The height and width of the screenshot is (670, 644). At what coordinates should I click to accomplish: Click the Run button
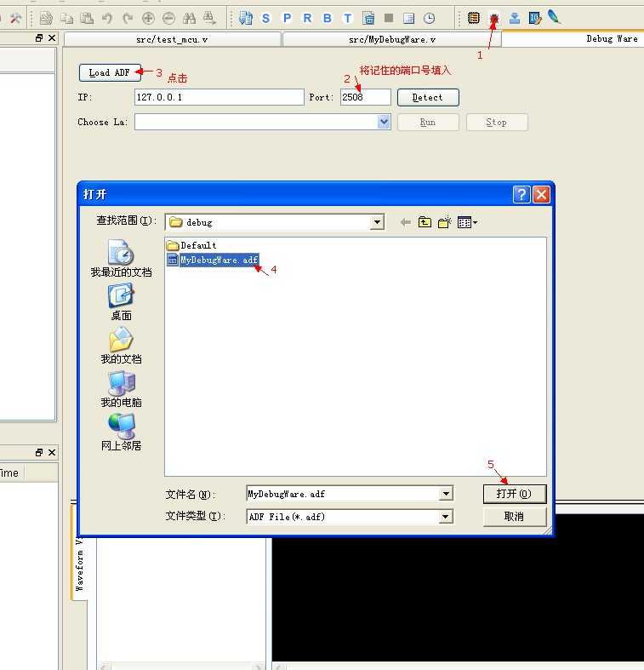click(x=428, y=123)
